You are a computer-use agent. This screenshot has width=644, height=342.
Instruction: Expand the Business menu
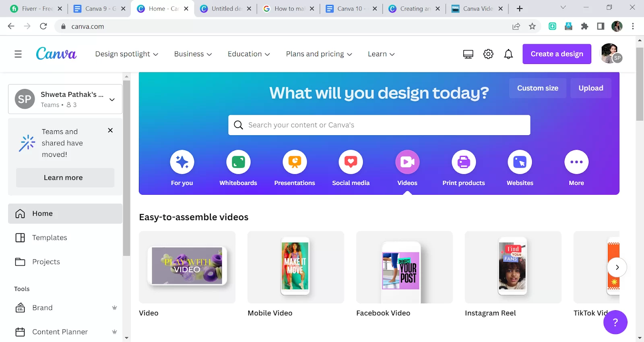pos(193,54)
